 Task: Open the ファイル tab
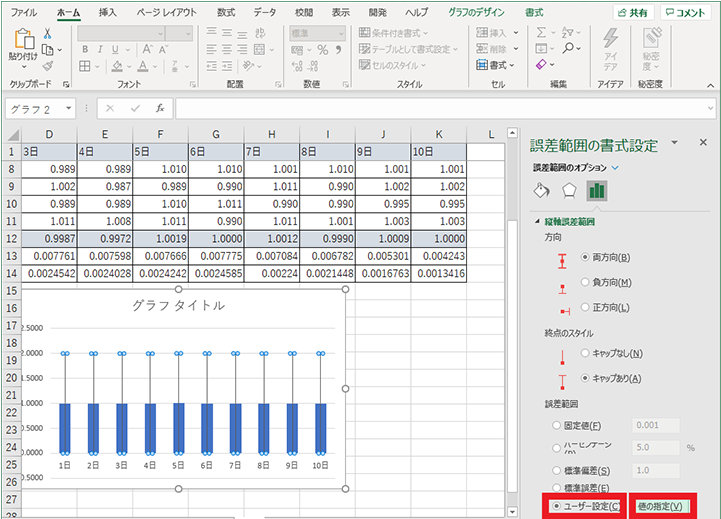(24, 12)
